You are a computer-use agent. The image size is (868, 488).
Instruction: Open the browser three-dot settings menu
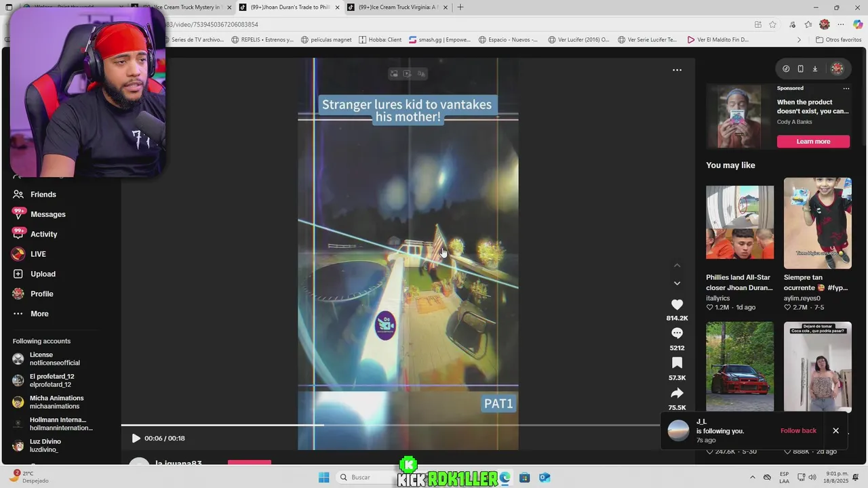click(842, 24)
